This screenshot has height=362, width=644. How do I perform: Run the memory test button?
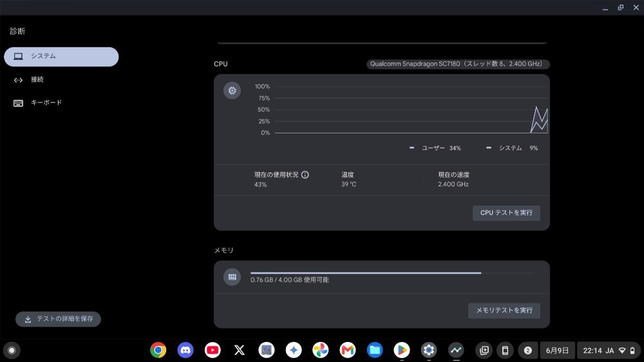click(x=504, y=310)
